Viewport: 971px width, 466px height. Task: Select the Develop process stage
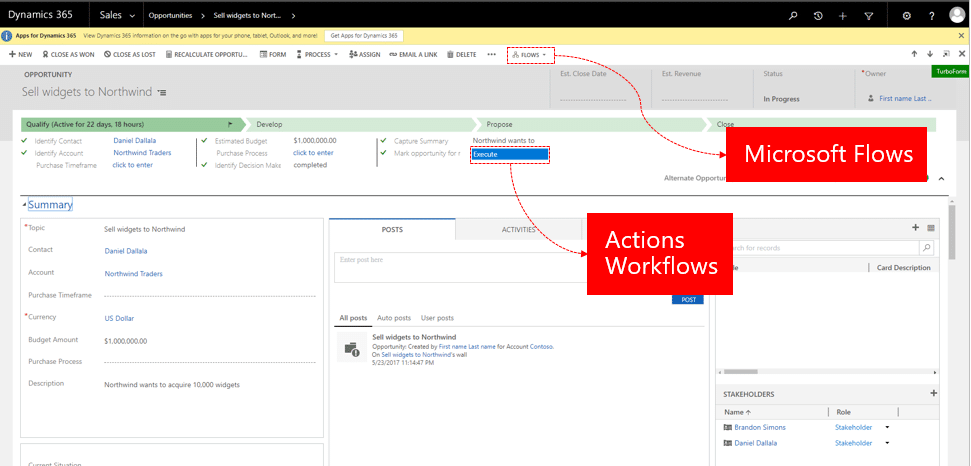coord(360,124)
